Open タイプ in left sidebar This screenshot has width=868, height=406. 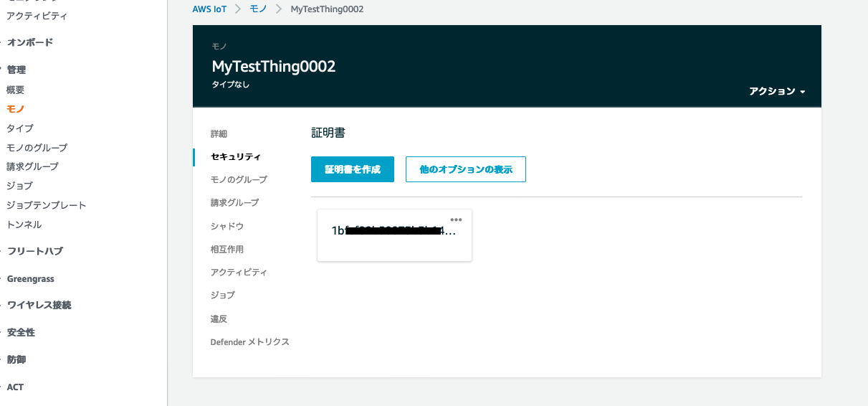[20, 128]
